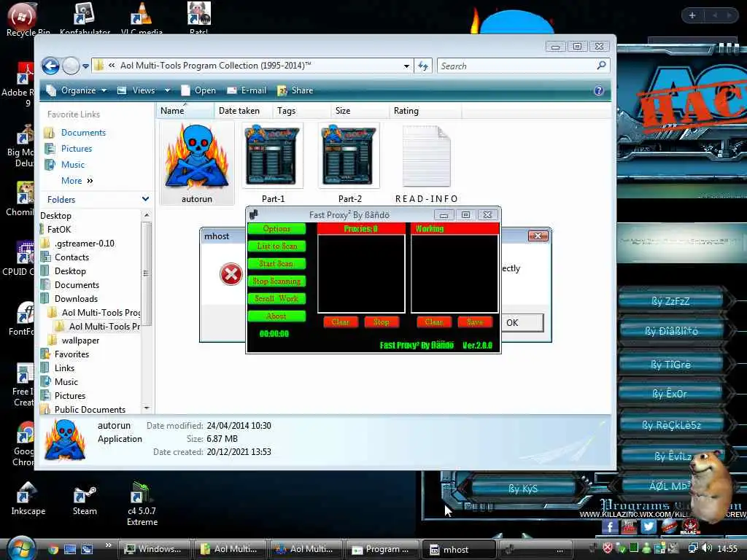The image size is (747, 560).
Task: Click Save under the Working list
Action: pyautogui.click(x=474, y=322)
